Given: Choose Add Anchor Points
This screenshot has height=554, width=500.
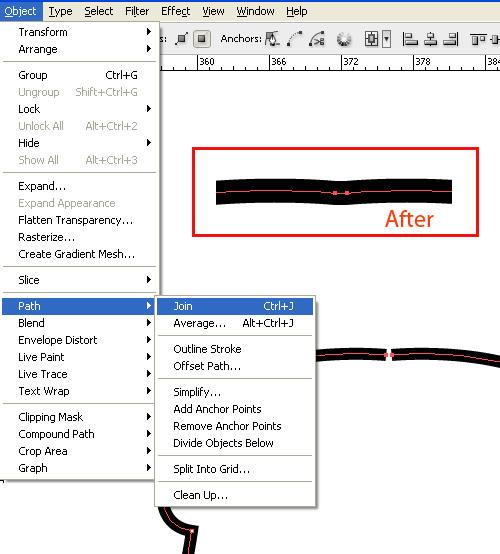Looking at the screenshot, I should (235, 409).
